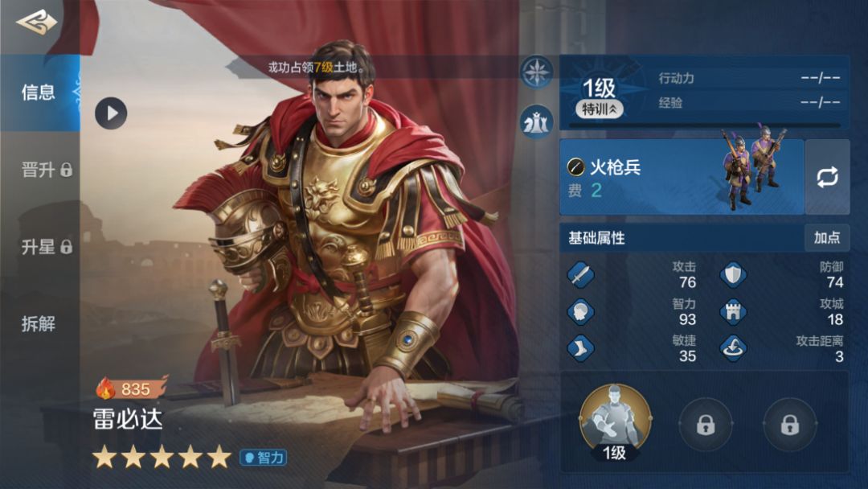Select the sword attack attribute icon

tap(581, 275)
